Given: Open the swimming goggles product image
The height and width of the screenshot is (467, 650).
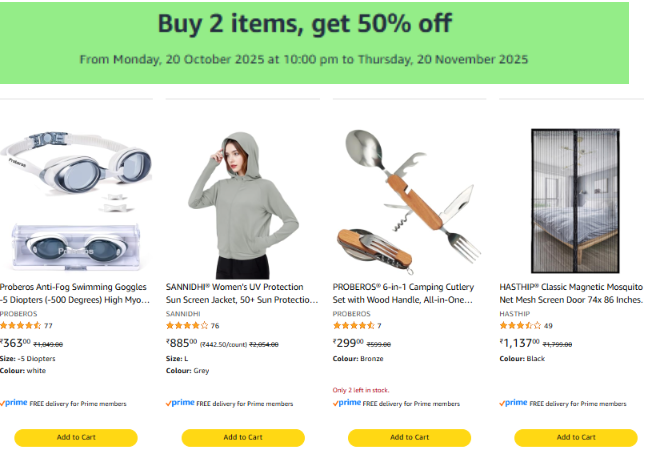Looking at the screenshot, I should [x=74, y=200].
